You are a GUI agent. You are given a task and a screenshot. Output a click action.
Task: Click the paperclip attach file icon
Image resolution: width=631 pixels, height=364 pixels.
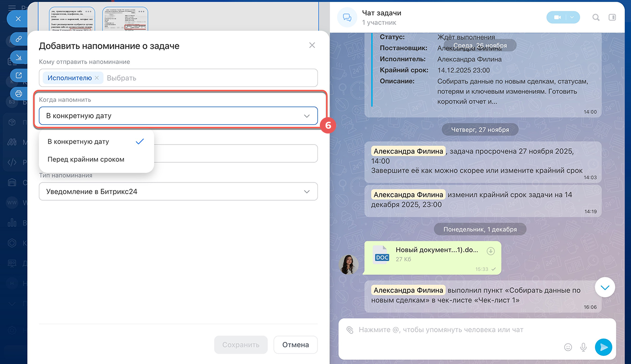pyautogui.click(x=350, y=330)
